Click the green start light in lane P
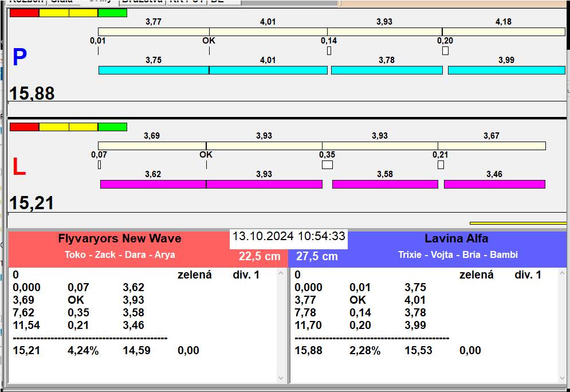570x392 pixels. click(112, 13)
